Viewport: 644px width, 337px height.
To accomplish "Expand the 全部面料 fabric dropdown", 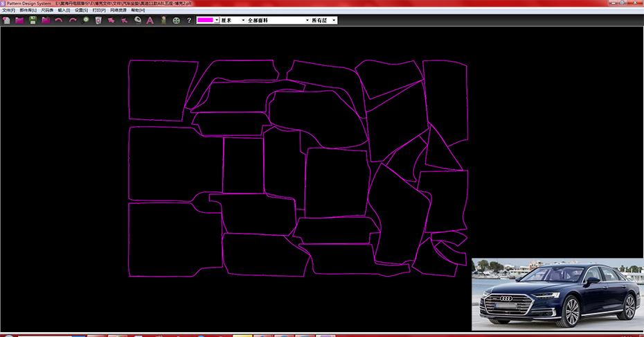I will pos(307,20).
